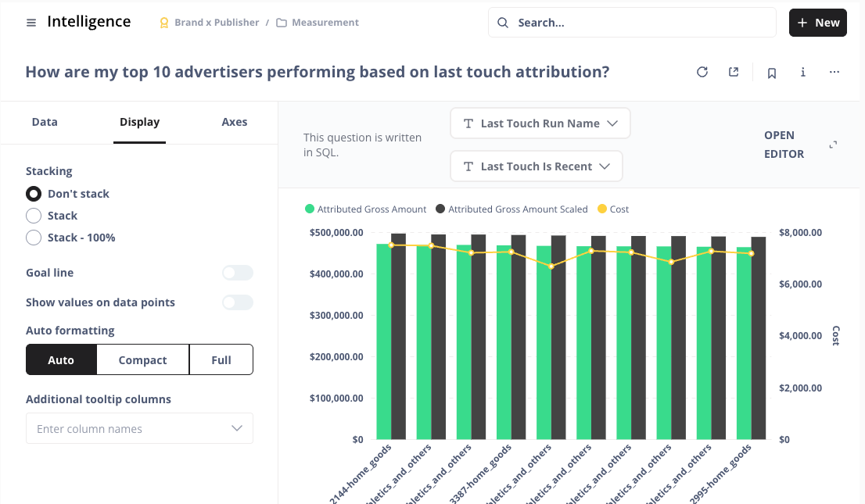Viewport: 865px width, 504px height.
Task: Click the fullscreen expand icon
Action: tap(833, 145)
